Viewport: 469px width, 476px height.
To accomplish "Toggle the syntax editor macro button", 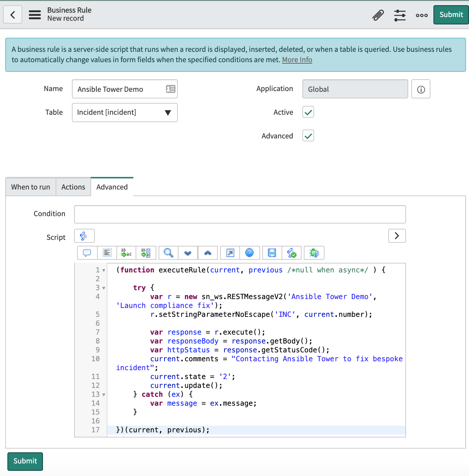I will pyautogui.click(x=84, y=236).
